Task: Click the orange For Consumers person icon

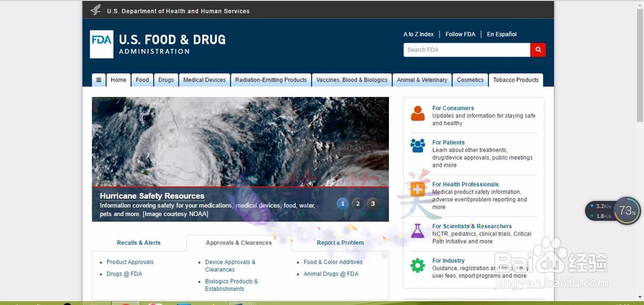Action: click(418, 113)
